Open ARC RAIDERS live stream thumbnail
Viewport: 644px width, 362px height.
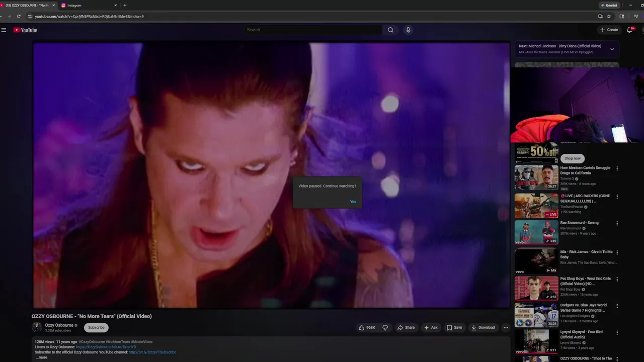pos(536,206)
